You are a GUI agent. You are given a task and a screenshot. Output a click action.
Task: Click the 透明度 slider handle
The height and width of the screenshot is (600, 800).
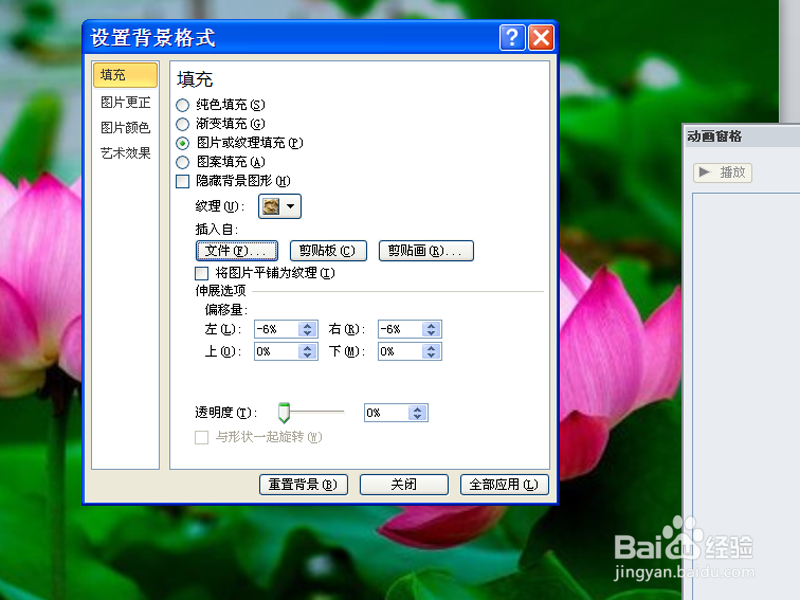[284, 412]
